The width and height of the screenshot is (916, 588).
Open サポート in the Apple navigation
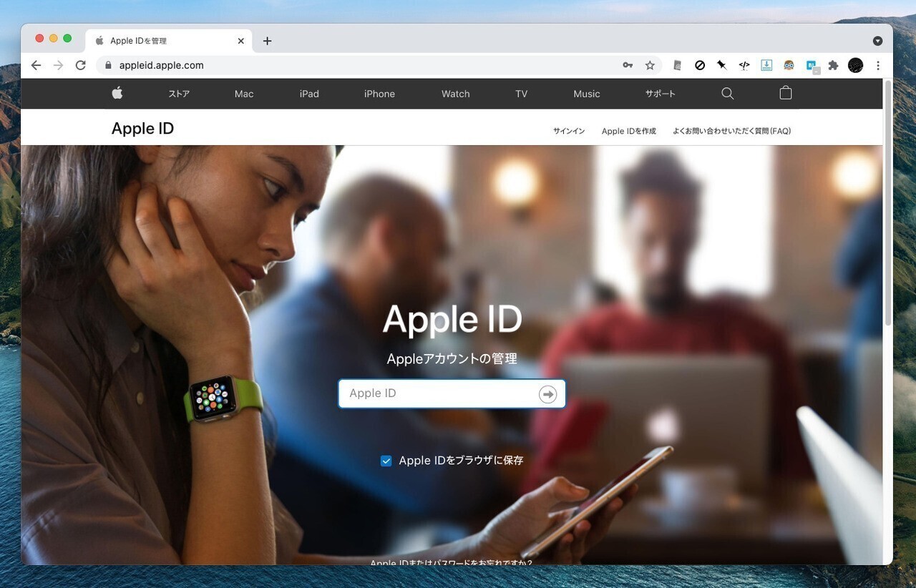(x=661, y=94)
